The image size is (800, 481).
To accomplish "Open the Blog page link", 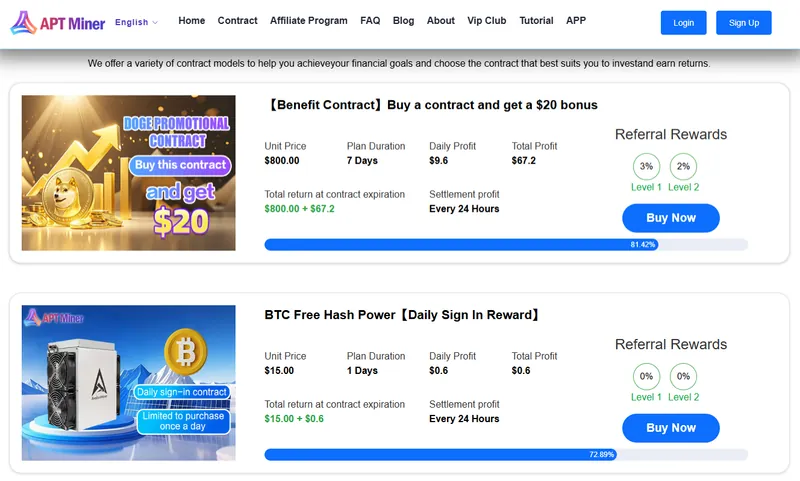I will click(403, 21).
